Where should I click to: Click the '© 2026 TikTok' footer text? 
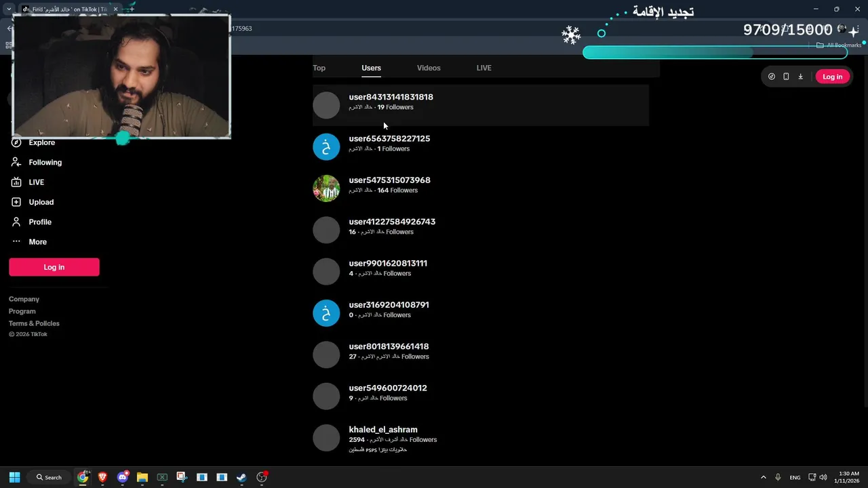(x=28, y=334)
